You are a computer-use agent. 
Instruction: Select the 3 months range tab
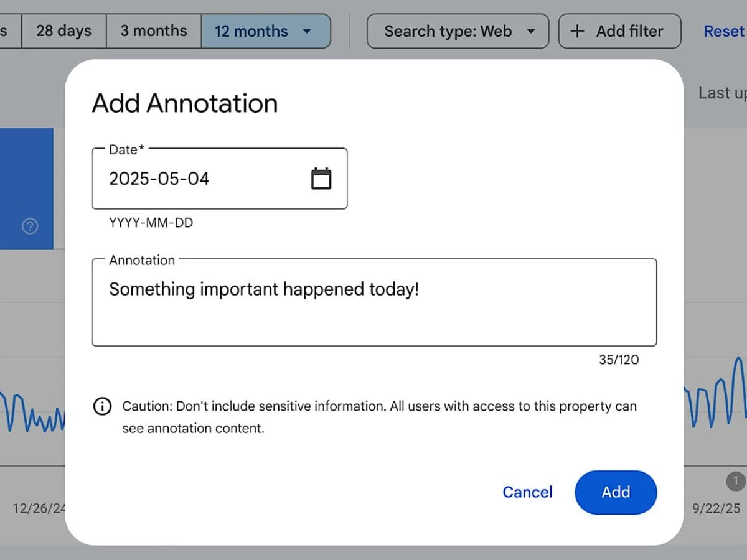pyautogui.click(x=154, y=31)
